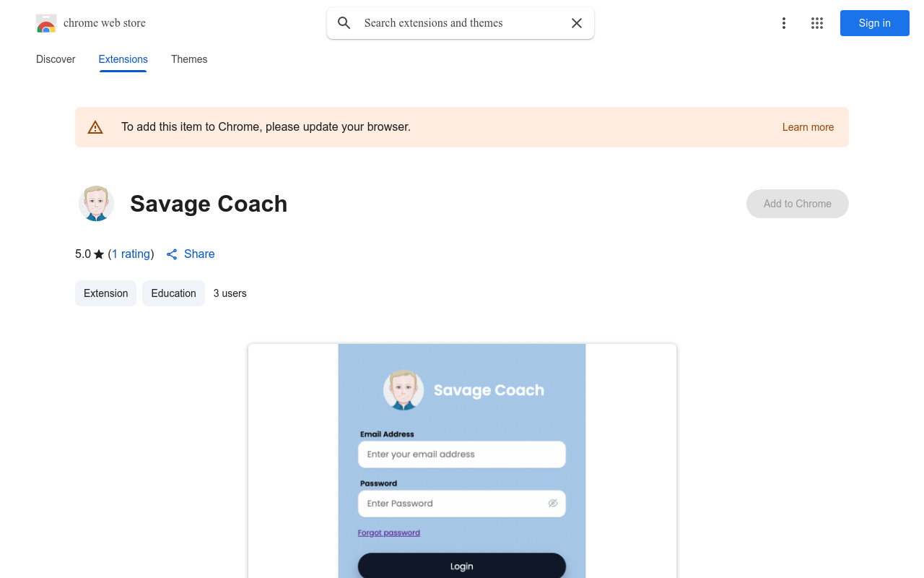The height and width of the screenshot is (578, 924).
Task: Open the three-dot more options menu
Action: (784, 23)
